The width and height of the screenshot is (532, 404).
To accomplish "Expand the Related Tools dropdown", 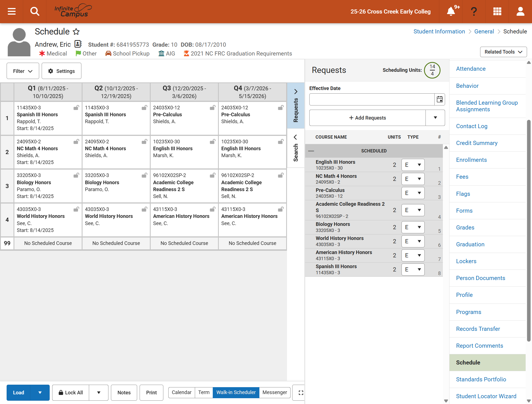I will point(503,52).
